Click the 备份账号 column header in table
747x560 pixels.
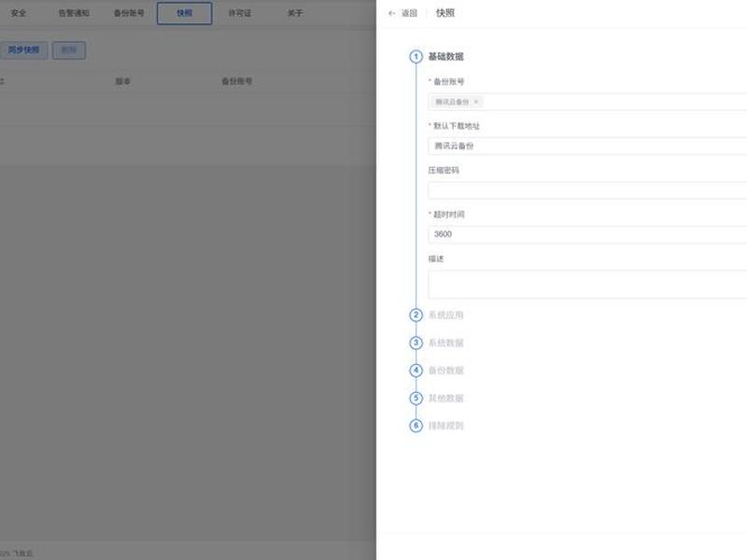tap(237, 81)
